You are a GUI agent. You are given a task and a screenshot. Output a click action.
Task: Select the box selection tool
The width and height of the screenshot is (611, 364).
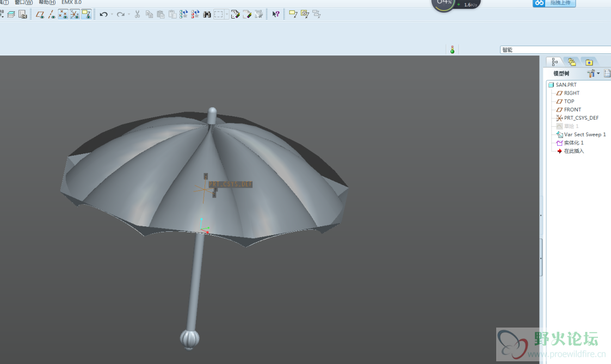[219, 15]
